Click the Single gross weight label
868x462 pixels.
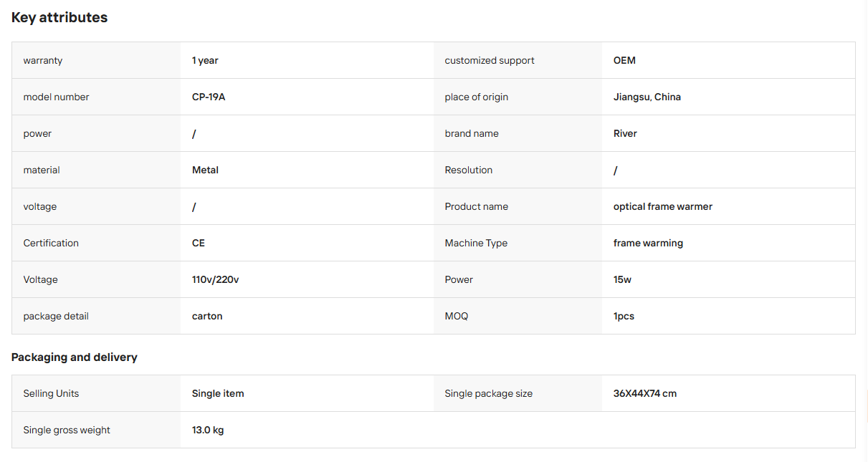(x=67, y=430)
